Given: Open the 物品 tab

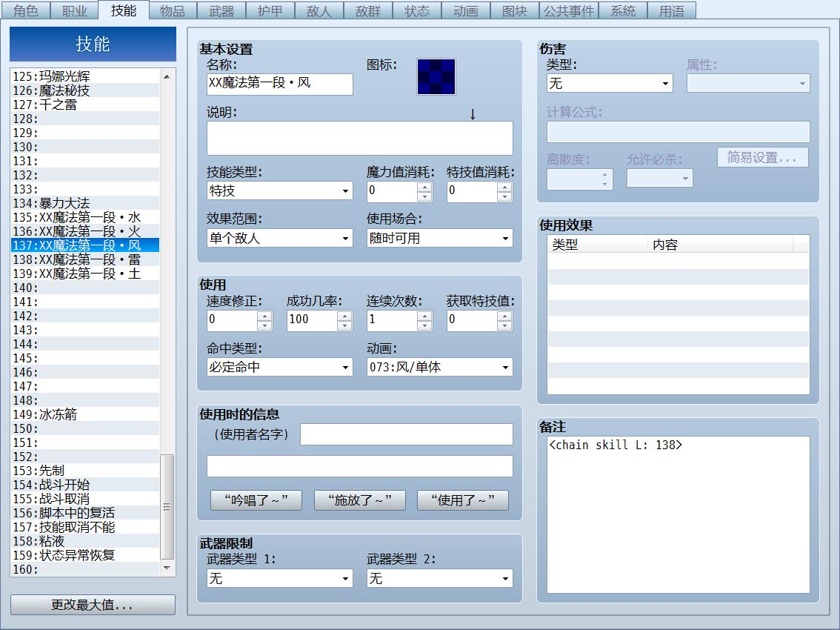Looking at the screenshot, I should pyautogui.click(x=173, y=10).
